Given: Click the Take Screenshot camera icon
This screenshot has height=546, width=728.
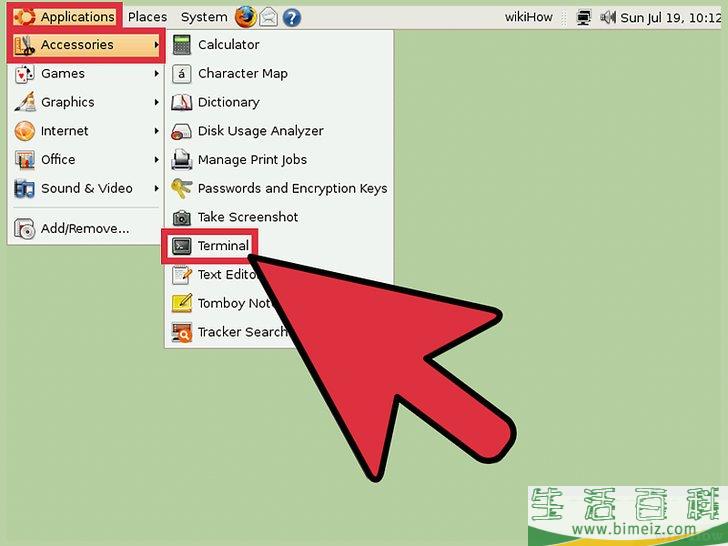Looking at the screenshot, I should click(181, 217).
